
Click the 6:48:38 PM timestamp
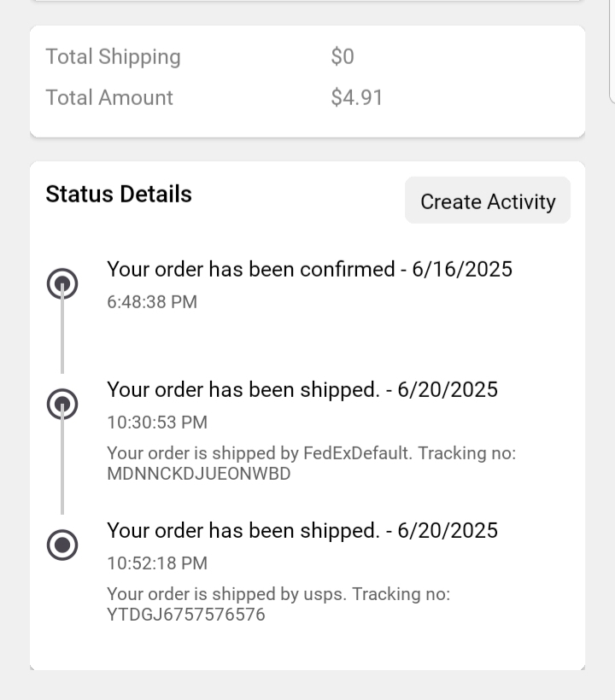(152, 302)
